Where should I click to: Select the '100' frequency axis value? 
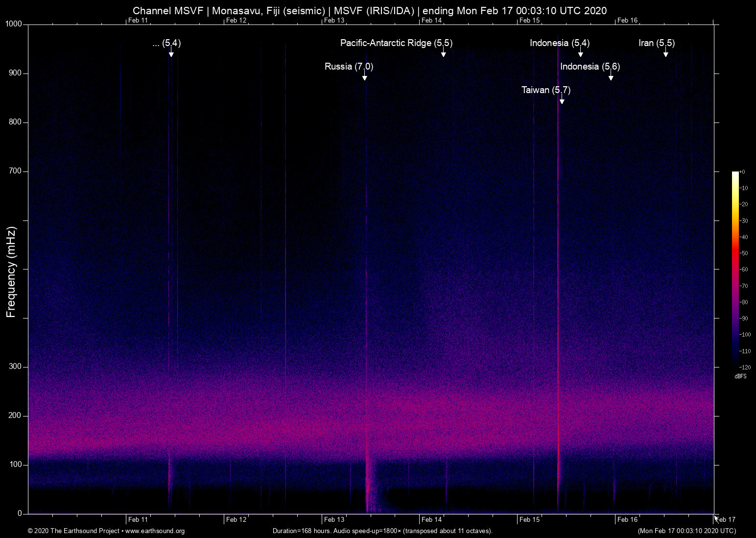coord(16,465)
